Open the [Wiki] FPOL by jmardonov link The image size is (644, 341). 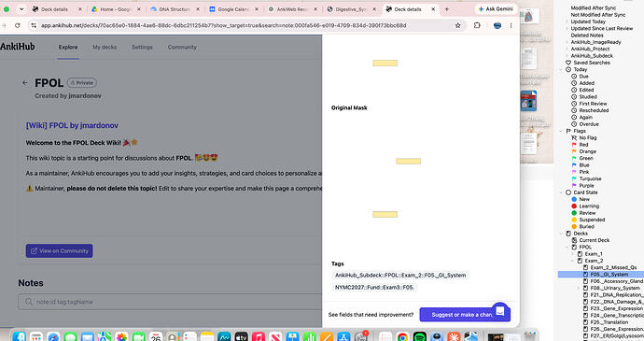click(72, 125)
